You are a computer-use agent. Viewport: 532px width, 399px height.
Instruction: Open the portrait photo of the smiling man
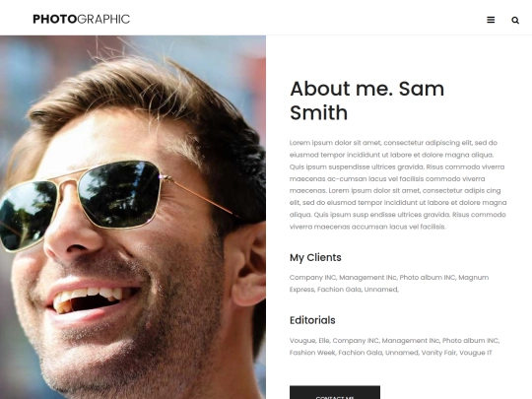point(133,217)
